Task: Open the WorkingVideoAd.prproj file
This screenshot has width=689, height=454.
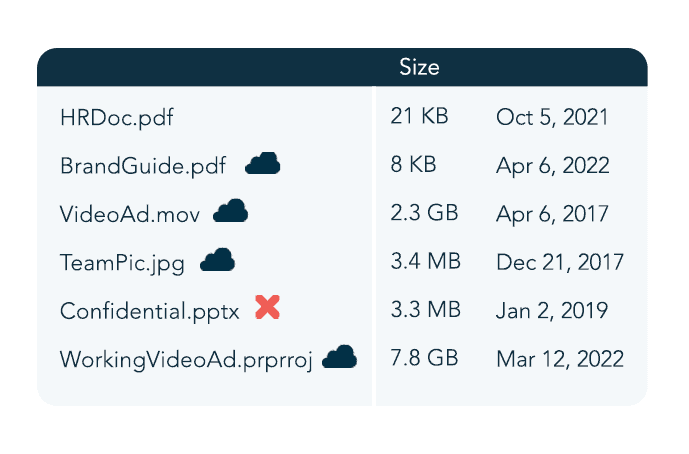Action: (187, 359)
